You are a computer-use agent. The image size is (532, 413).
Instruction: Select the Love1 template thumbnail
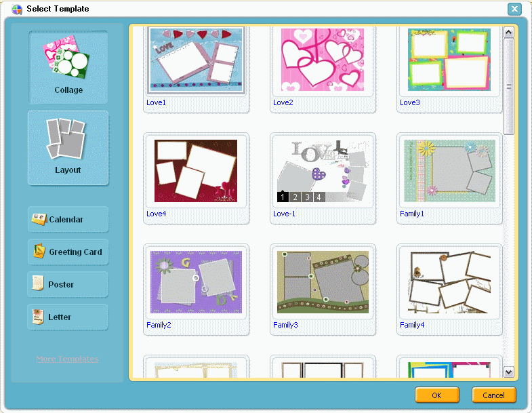pyautogui.click(x=196, y=60)
